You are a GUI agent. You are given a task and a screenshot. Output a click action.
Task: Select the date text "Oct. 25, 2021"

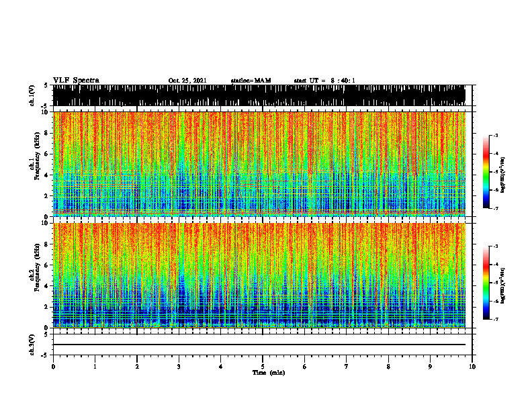pos(187,81)
